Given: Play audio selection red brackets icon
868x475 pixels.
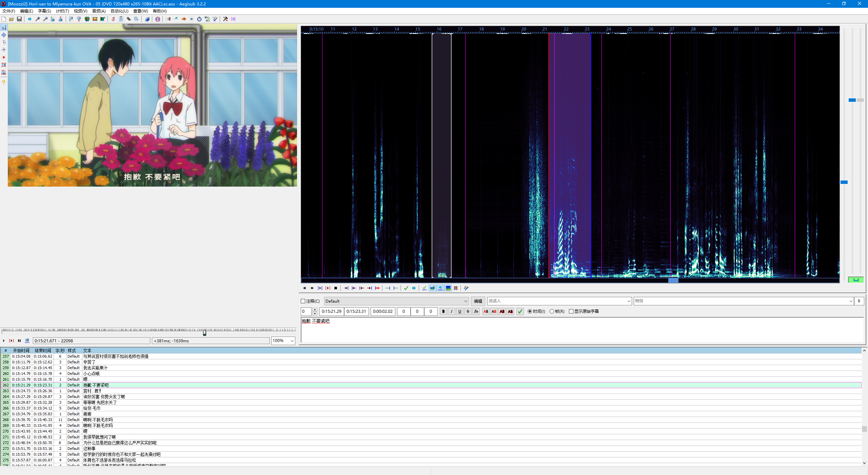Looking at the screenshot, I should pyautogui.click(x=328, y=288).
